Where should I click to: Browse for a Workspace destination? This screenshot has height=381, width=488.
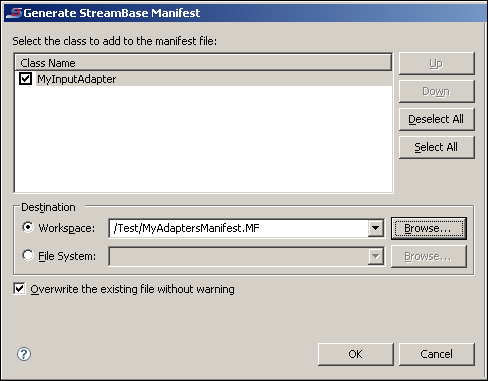click(429, 228)
